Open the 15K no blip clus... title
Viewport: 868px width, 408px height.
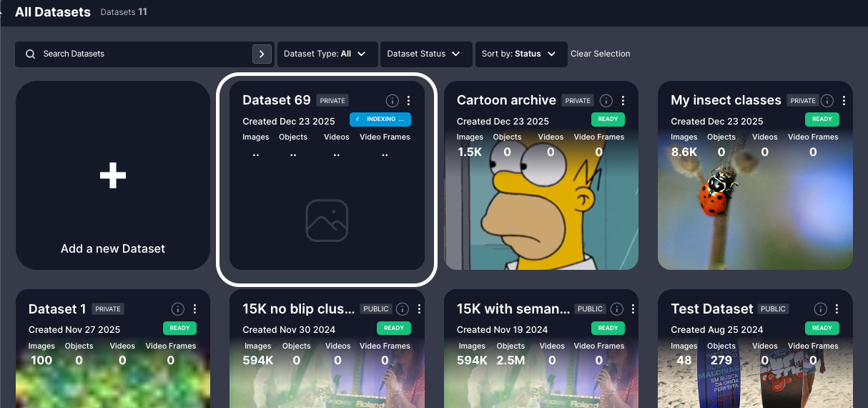click(x=299, y=309)
